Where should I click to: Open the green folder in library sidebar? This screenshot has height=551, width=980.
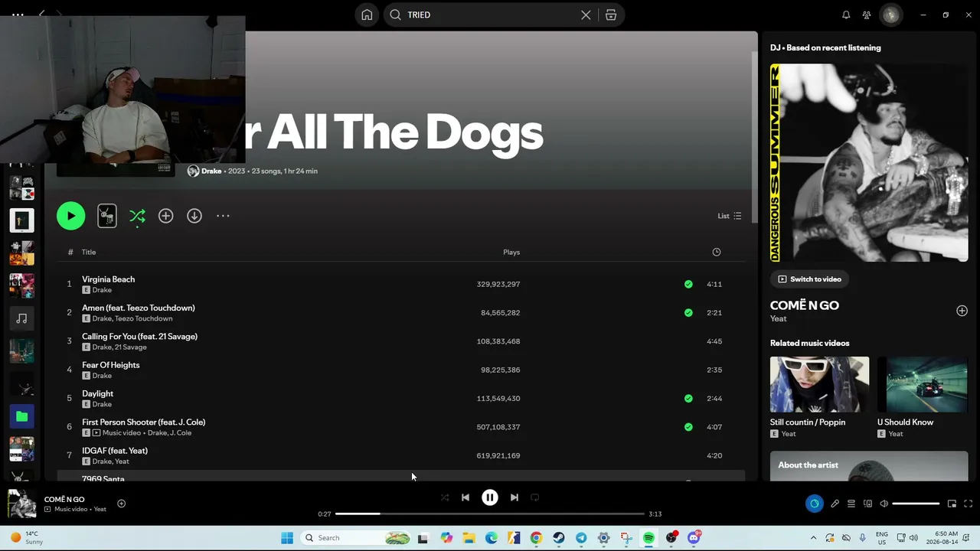tap(21, 416)
